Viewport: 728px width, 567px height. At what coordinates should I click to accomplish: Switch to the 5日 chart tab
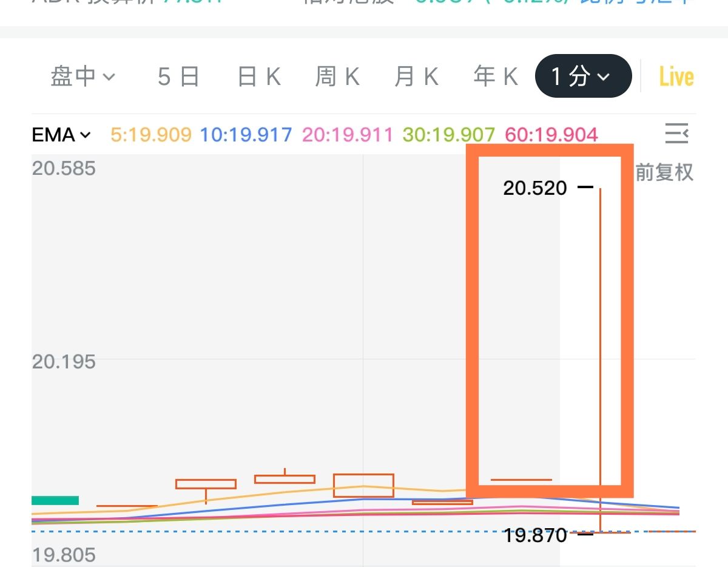click(178, 77)
